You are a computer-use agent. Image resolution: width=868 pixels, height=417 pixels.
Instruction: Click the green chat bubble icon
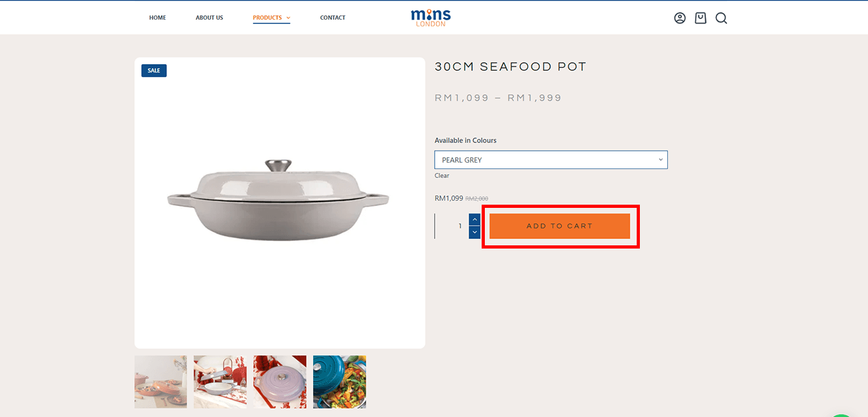coord(842,414)
